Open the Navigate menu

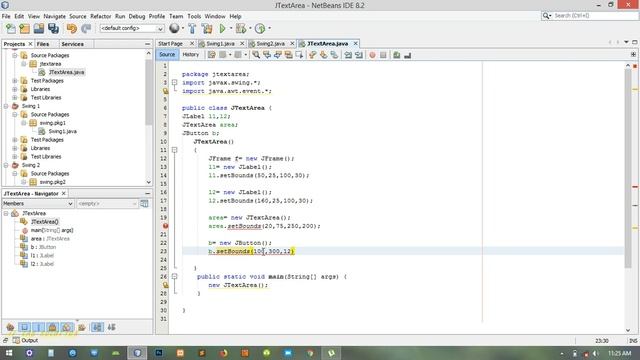[x=54, y=16]
